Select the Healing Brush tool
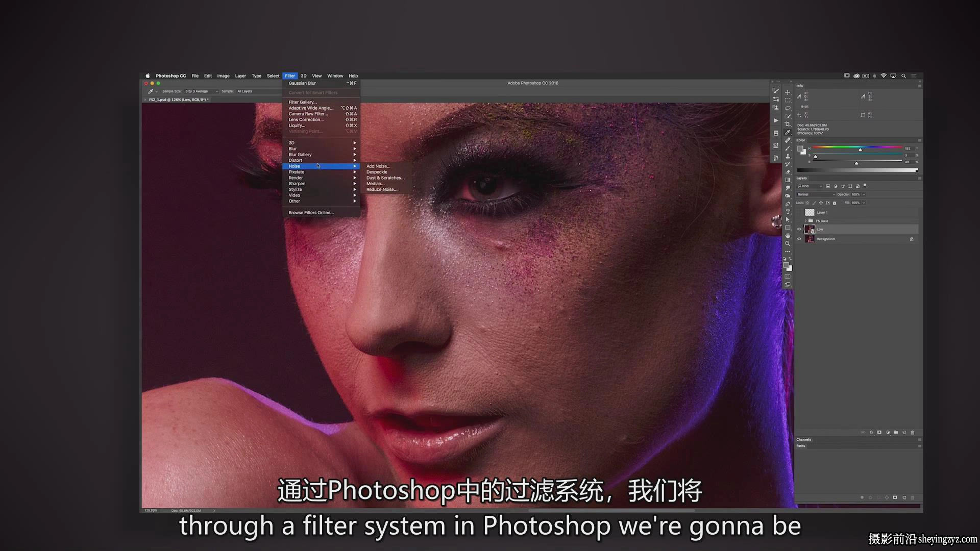 788,140
